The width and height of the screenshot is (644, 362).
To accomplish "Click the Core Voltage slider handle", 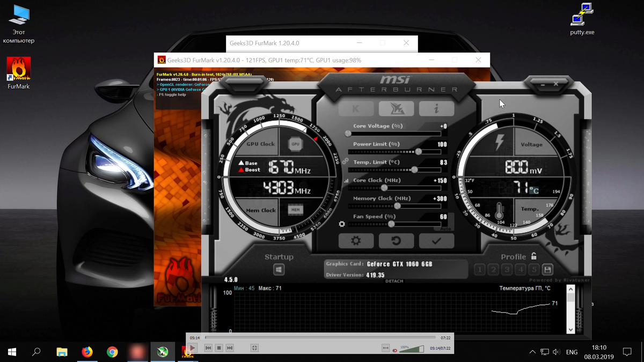I will point(348,134).
